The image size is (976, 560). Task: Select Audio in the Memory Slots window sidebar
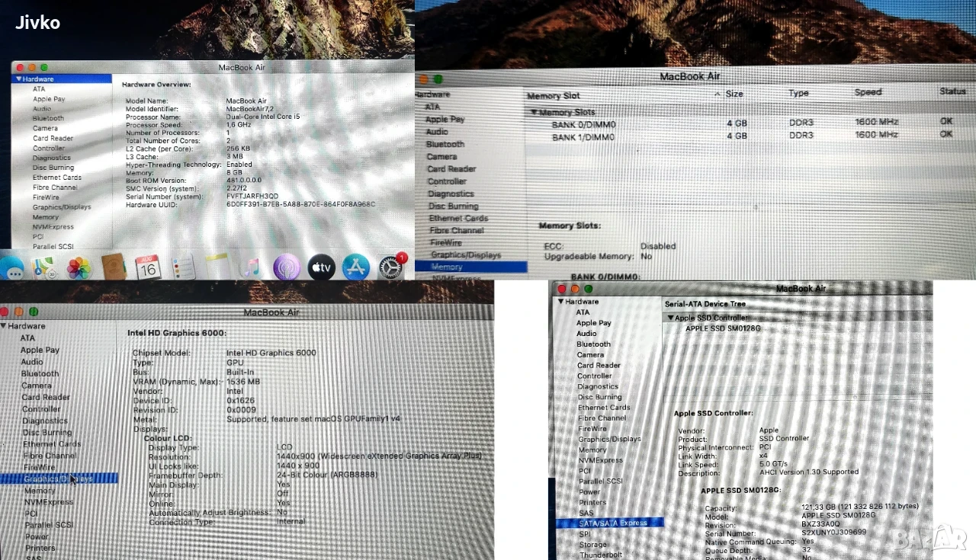(437, 132)
